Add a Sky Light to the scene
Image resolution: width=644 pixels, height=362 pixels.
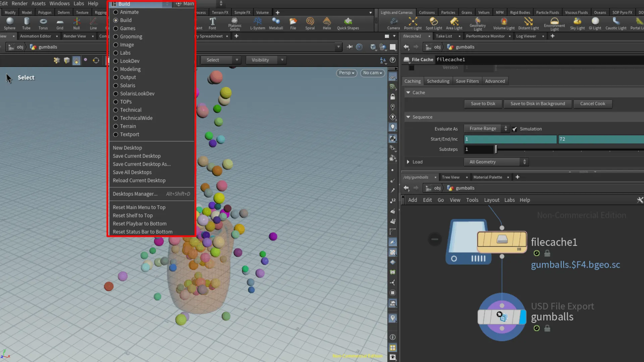(577, 23)
